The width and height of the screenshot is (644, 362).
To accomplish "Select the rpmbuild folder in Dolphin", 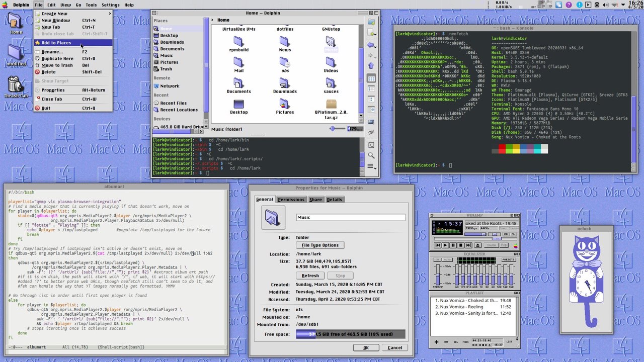I will click(x=238, y=44).
